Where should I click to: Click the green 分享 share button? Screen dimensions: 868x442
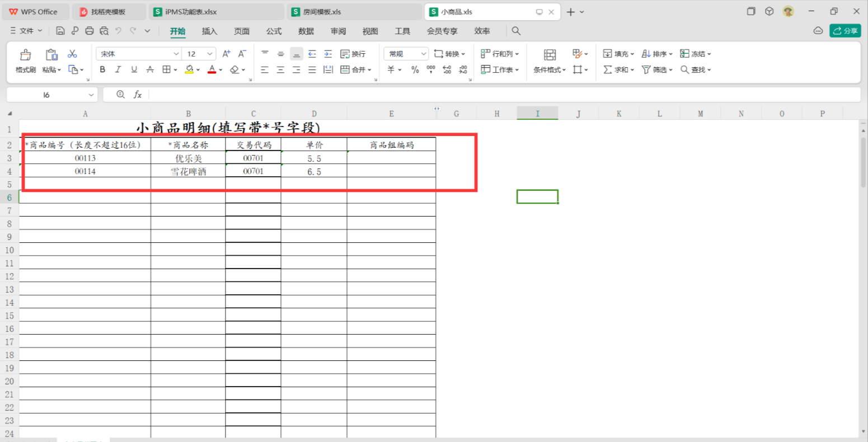(x=845, y=31)
